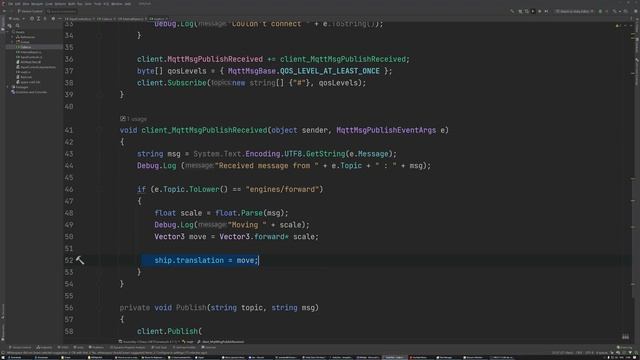Click 'client_MqttMsgPublishReceived' method name on line 41
The width and height of the screenshot is (640, 360).
click(x=204, y=130)
